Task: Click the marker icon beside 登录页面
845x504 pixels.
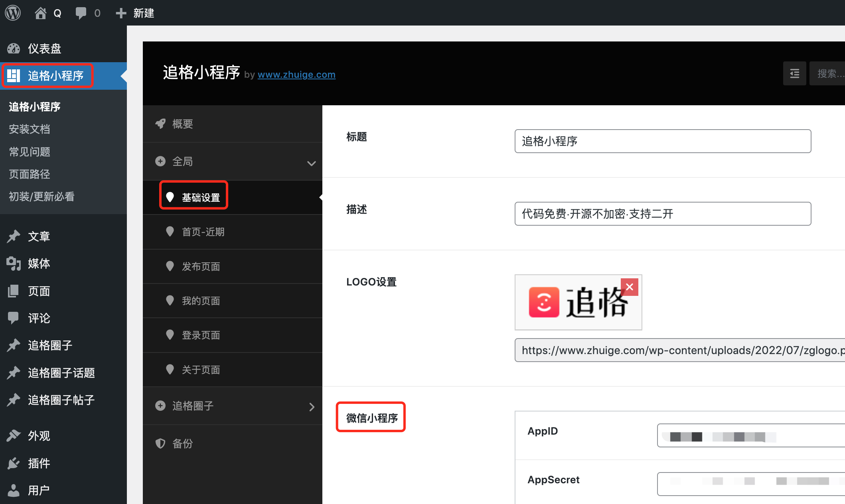Action: pyautogui.click(x=170, y=335)
